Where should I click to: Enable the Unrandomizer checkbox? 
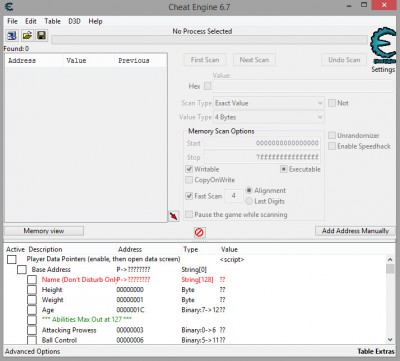(x=332, y=135)
